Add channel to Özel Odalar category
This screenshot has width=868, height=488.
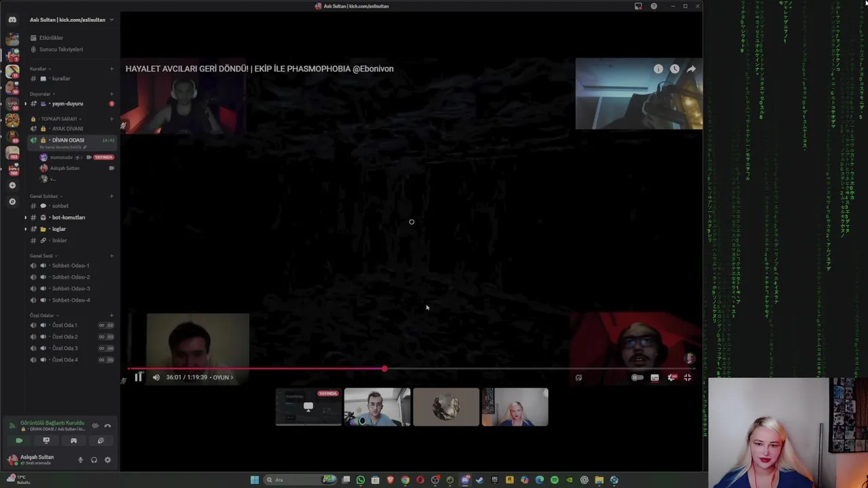[111, 316]
